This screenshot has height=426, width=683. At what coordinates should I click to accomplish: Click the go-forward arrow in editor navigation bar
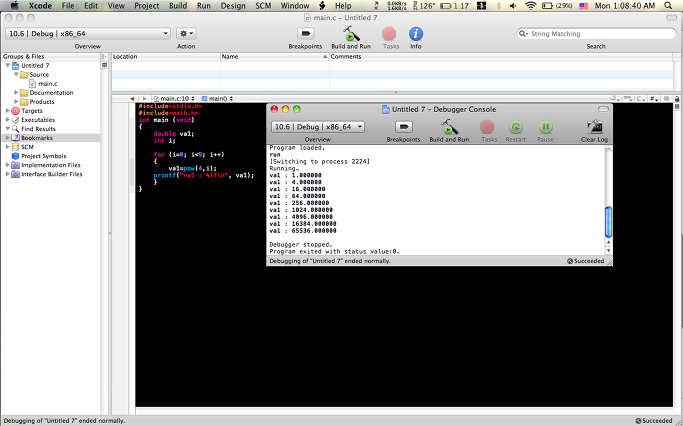tap(144, 98)
